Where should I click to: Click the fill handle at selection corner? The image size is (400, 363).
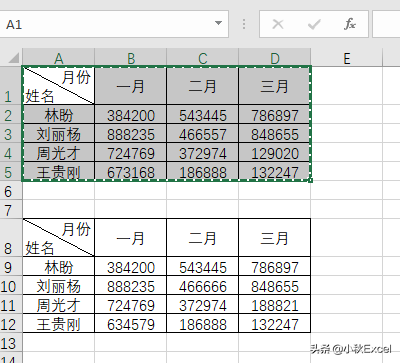tap(311, 180)
